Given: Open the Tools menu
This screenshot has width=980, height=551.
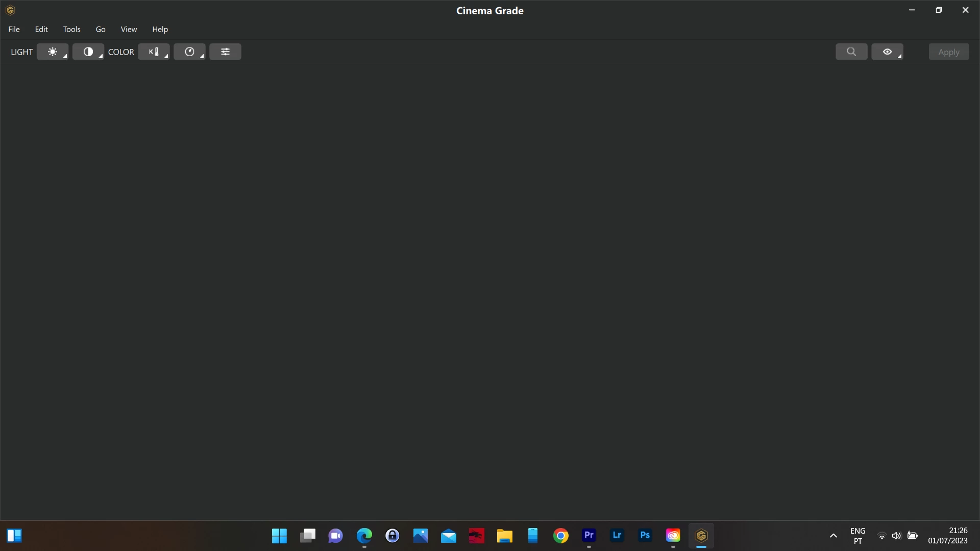Looking at the screenshot, I should coord(71,29).
